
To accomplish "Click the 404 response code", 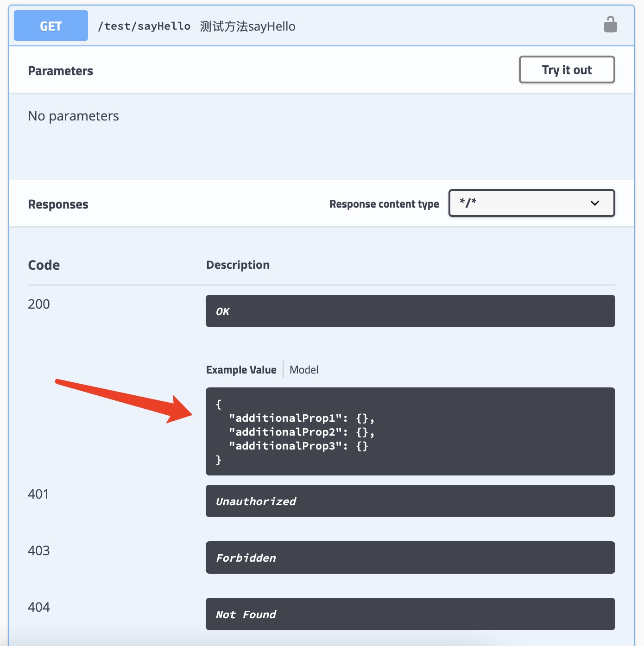I will coord(39,607).
